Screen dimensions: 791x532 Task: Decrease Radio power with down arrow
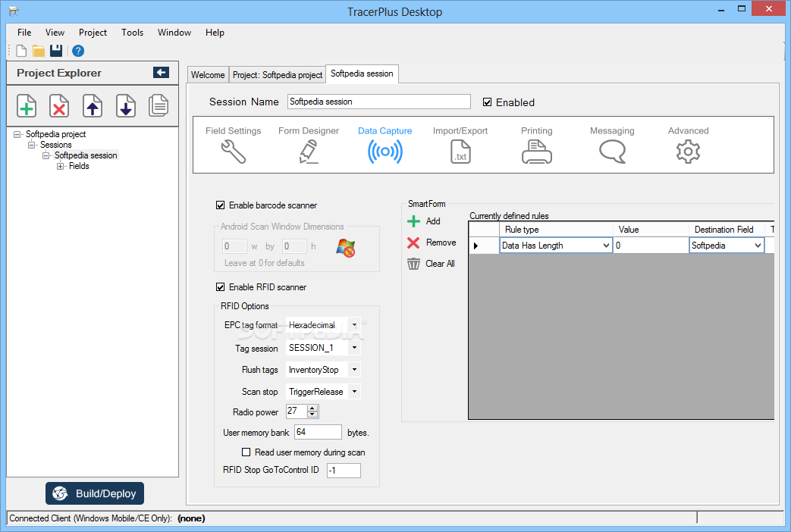pyautogui.click(x=312, y=415)
